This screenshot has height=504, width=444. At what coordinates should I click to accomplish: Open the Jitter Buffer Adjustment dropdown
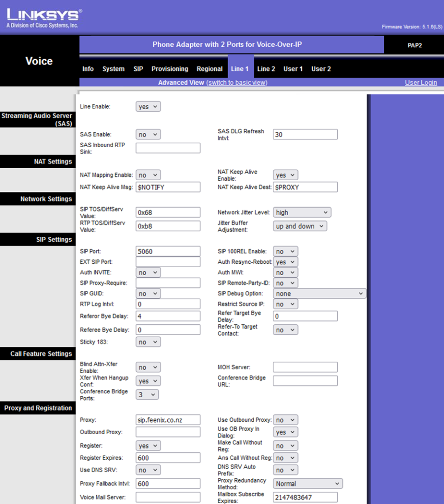pyautogui.click(x=300, y=226)
